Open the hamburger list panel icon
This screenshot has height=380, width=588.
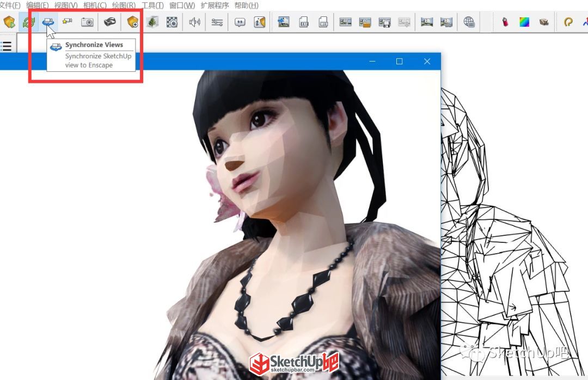click(x=6, y=46)
